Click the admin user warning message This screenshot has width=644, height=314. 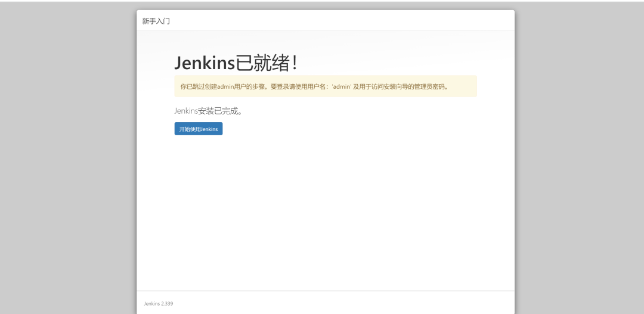[x=326, y=86]
